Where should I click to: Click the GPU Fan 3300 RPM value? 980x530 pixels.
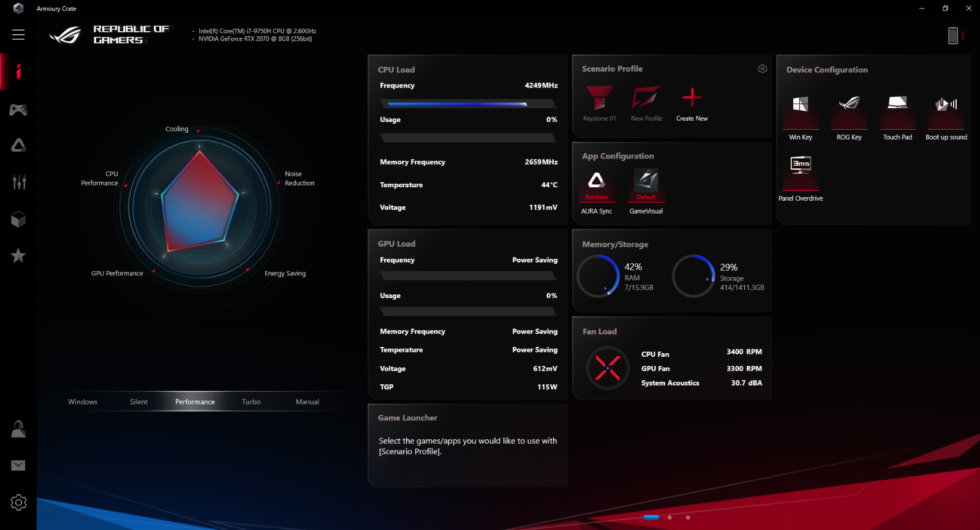tap(744, 368)
